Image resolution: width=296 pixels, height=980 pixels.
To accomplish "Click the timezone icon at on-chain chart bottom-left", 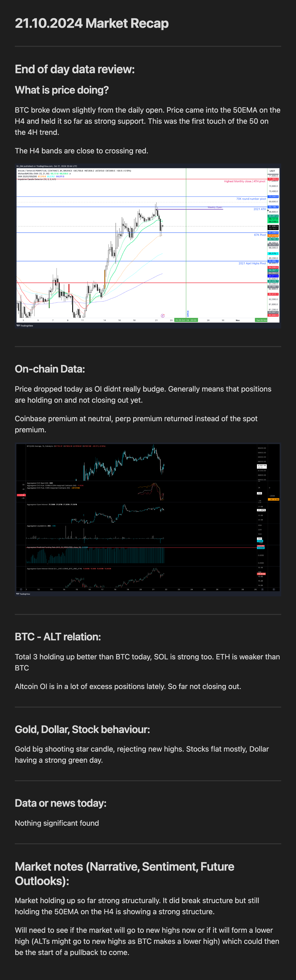I will pos(21,589).
